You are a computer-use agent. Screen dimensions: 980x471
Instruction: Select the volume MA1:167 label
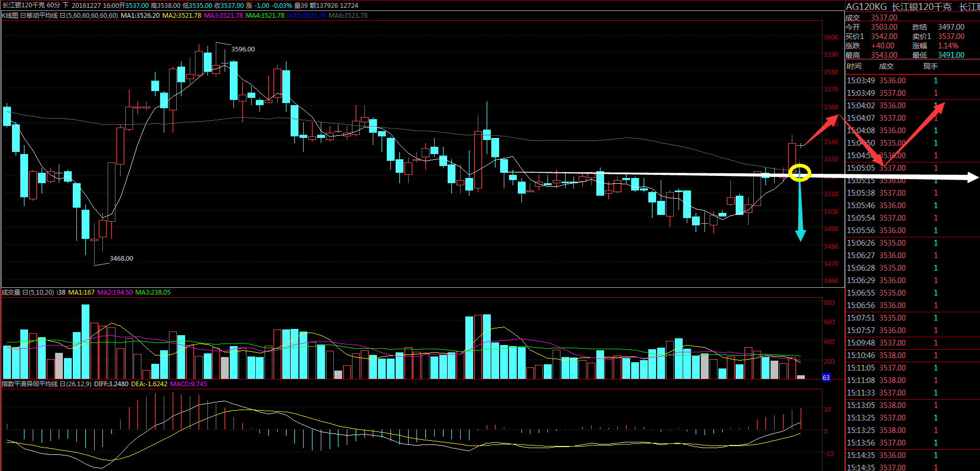81,292
